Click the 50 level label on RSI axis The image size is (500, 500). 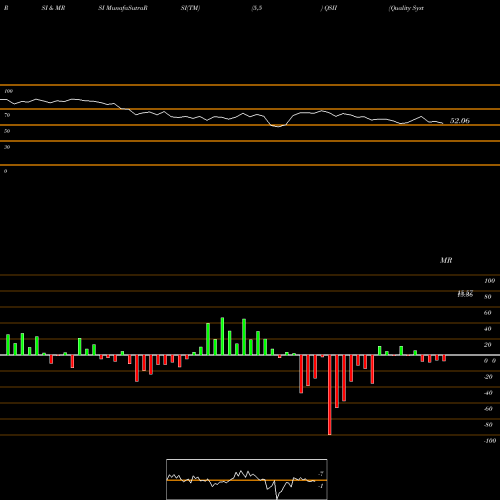pos(7,131)
